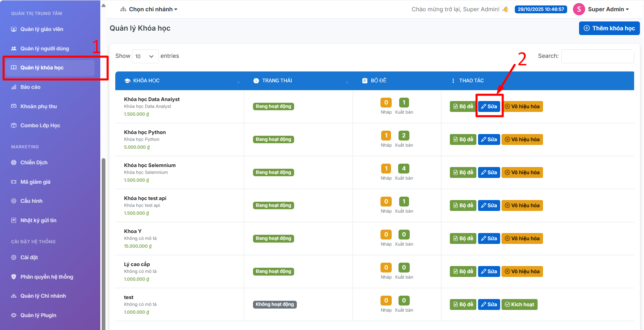The width and height of the screenshot is (644, 330).
Task: Click the info icon beside TRẠNG THÁI
Action: click(x=256, y=81)
